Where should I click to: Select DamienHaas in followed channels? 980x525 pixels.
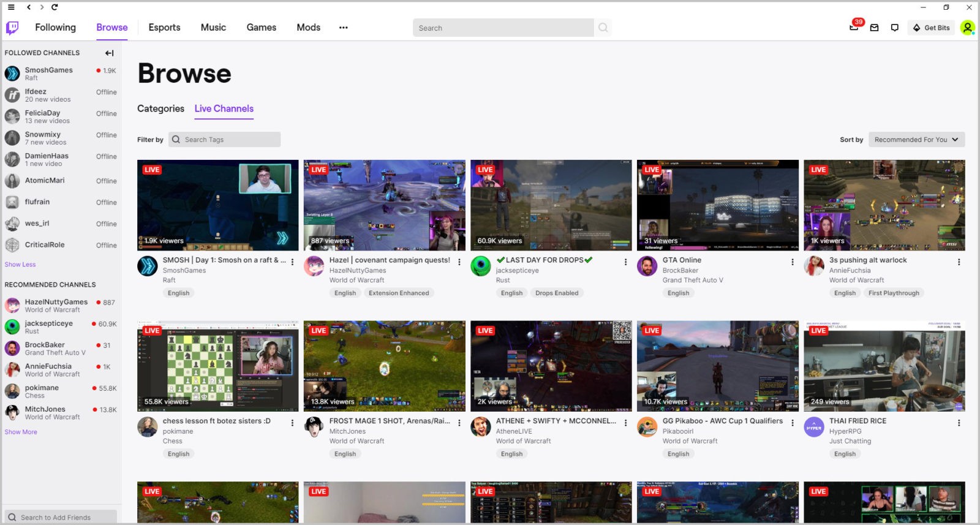(x=61, y=159)
